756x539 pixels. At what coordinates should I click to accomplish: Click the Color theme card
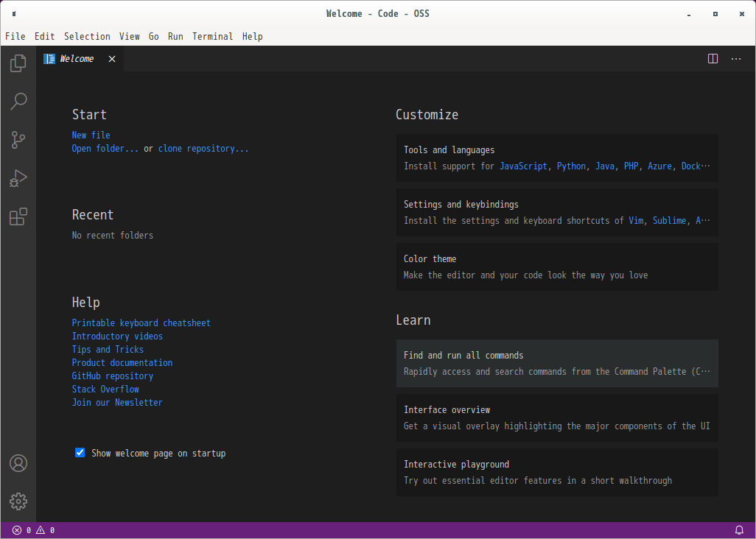coord(557,267)
